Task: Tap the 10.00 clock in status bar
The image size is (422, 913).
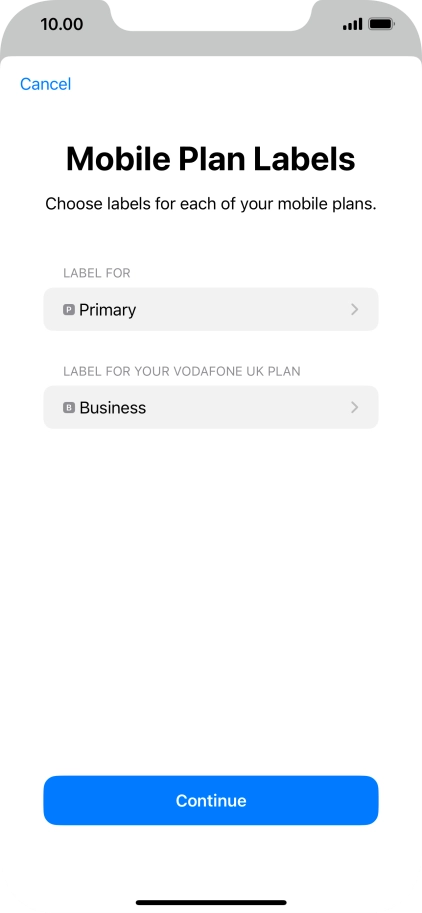Action: [x=62, y=24]
